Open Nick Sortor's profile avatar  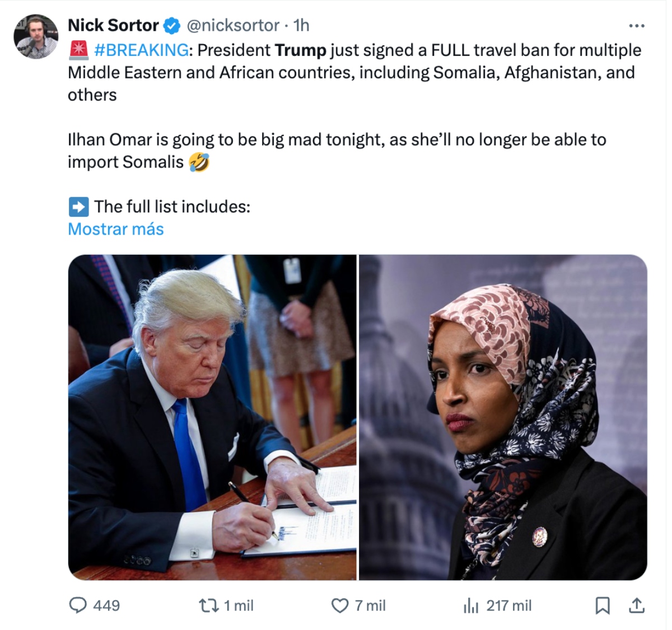pyautogui.click(x=36, y=36)
